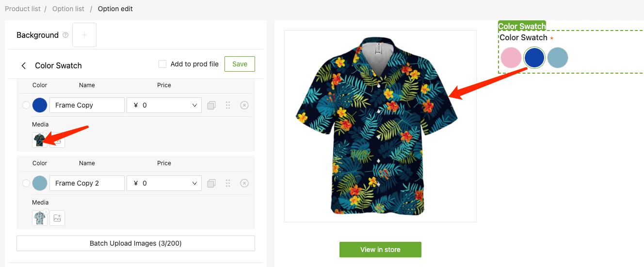Select the Frame Copy 2 radio button
The height and width of the screenshot is (267, 644).
click(x=26, y=183)
